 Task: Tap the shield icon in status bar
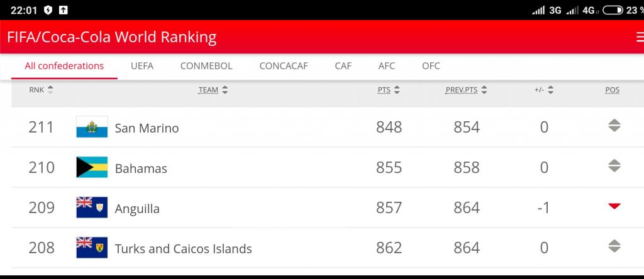click(x=48, y=10)
